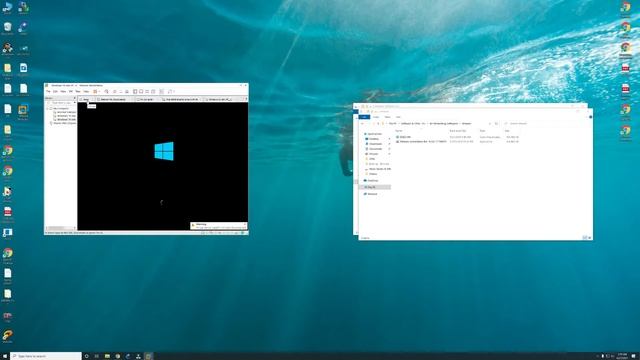Screen dimensions: 640x360
Task: Open the power options dropdown arrow in VMware toolbar
Action: pyautogui.click(x=99, y=91)
